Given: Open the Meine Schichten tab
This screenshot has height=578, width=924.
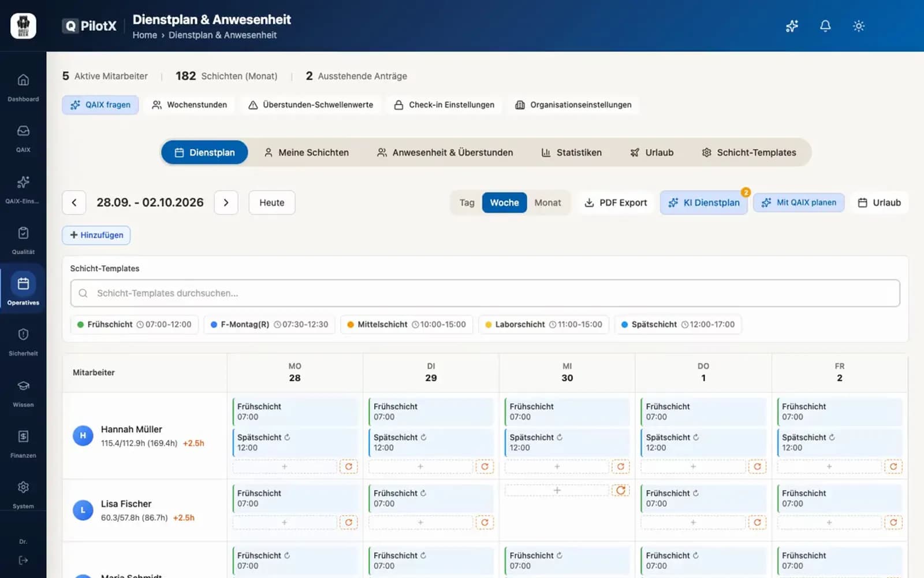Looking at the screenshot, I should 306,153.
